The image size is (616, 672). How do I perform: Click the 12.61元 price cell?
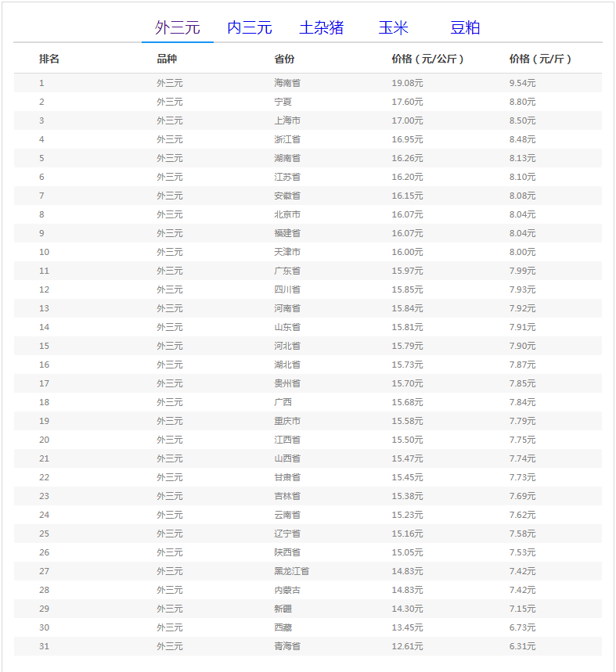coord(407,646)
